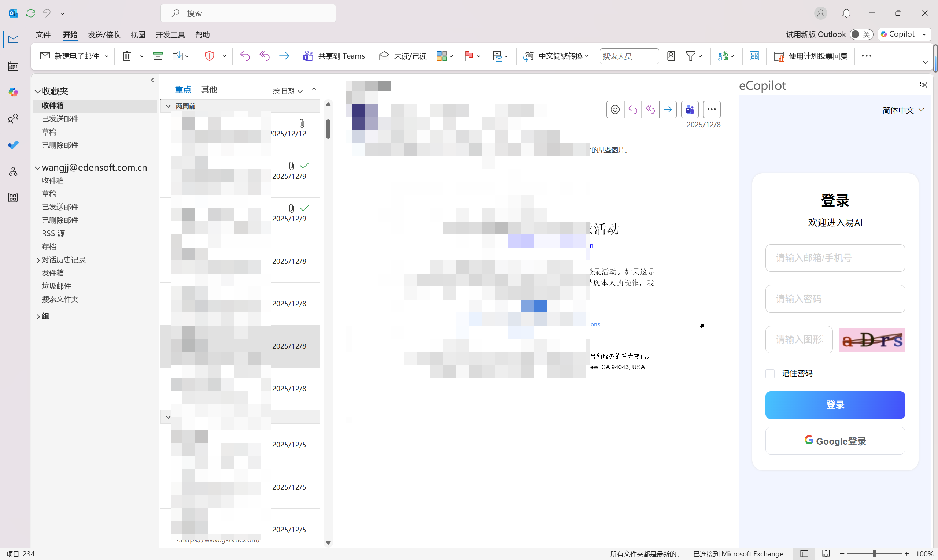Click the Delete trash can icon
This screenshot has height=560, width=938.
127,56
